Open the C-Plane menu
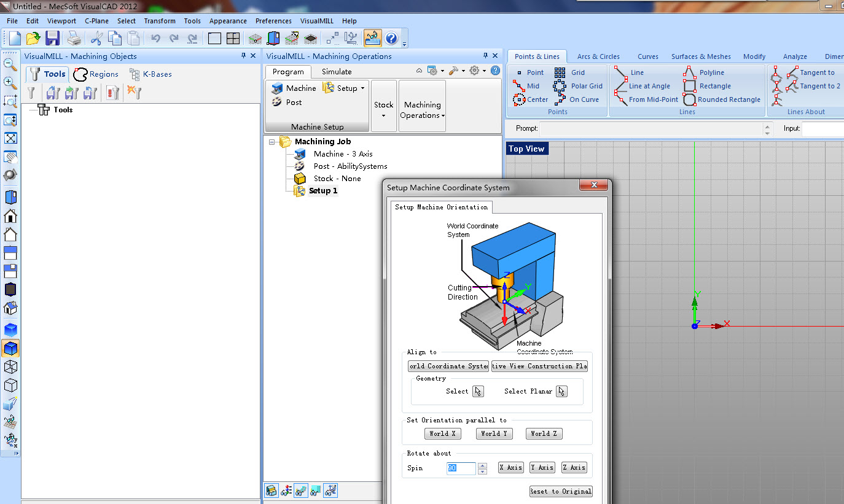 [97, 21]
